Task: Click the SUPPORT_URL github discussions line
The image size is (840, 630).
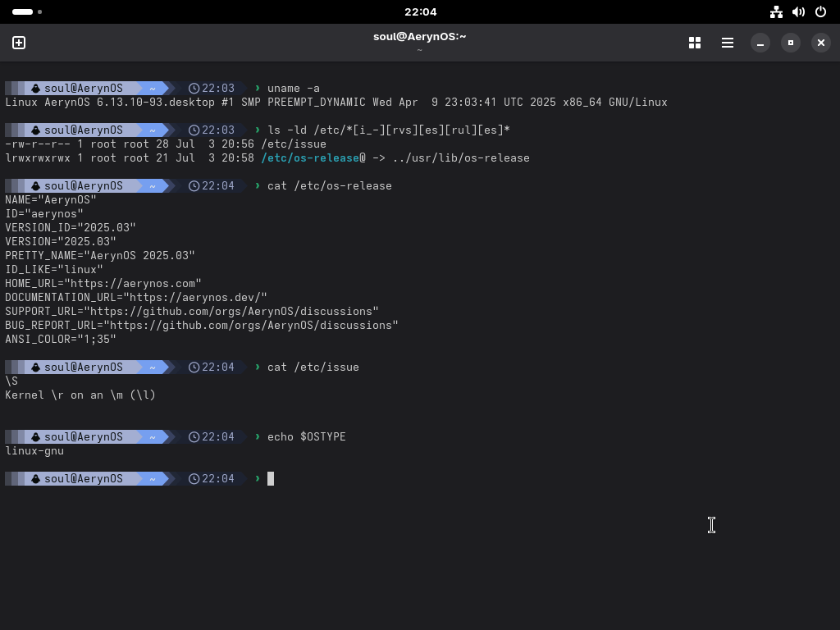Action: click(x=192, y=311)
